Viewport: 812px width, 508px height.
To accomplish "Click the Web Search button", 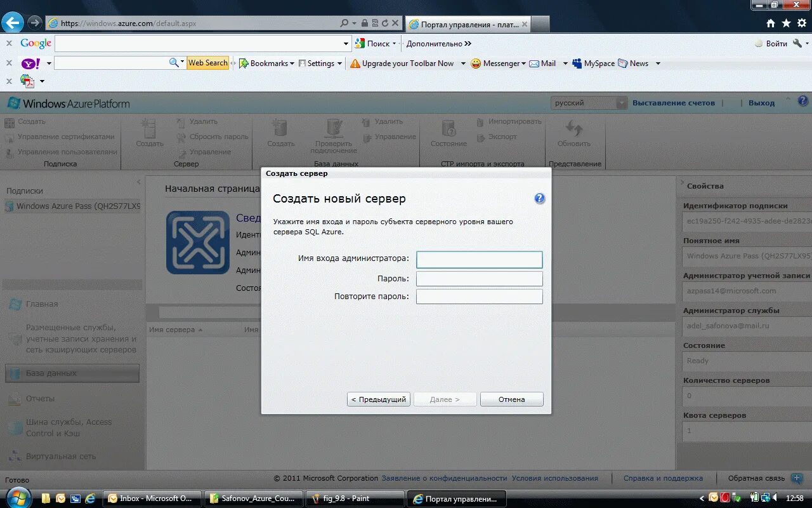I will 207,63.
